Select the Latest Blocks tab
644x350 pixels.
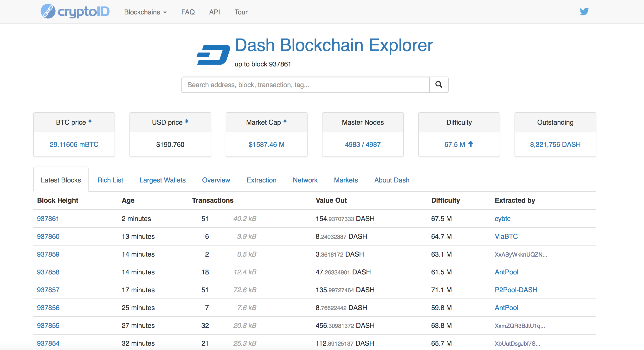(61, 180)
